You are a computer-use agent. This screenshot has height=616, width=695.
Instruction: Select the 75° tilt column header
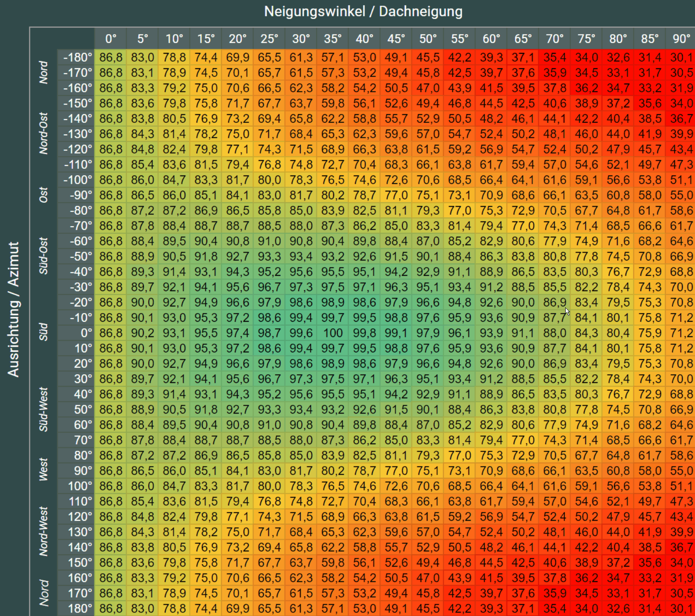(x=586, y=38)
